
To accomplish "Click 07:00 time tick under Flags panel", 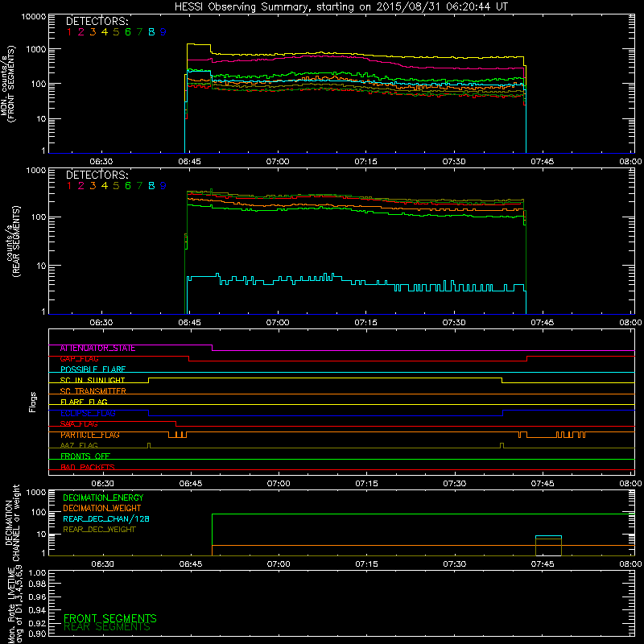I will [x=279, y=484].
